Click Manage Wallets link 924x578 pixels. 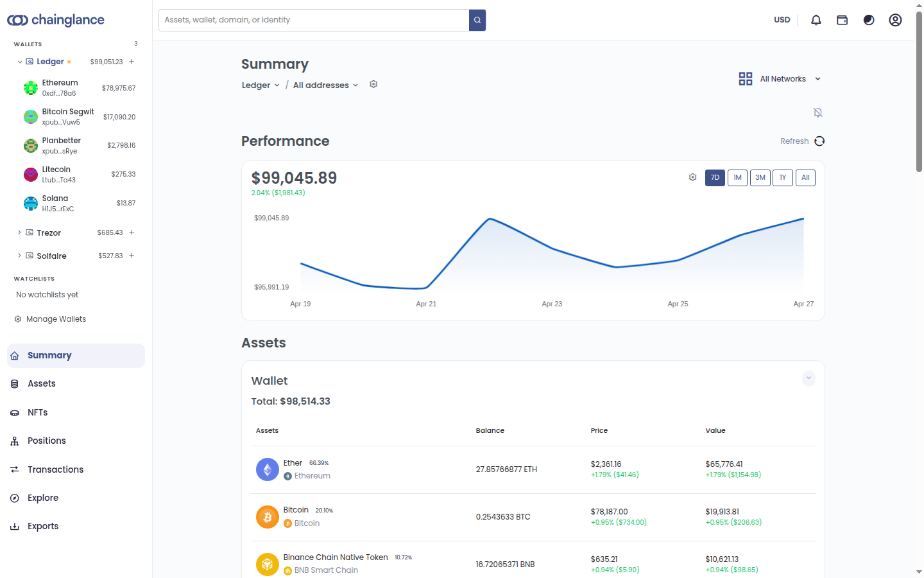coord(50,319)
